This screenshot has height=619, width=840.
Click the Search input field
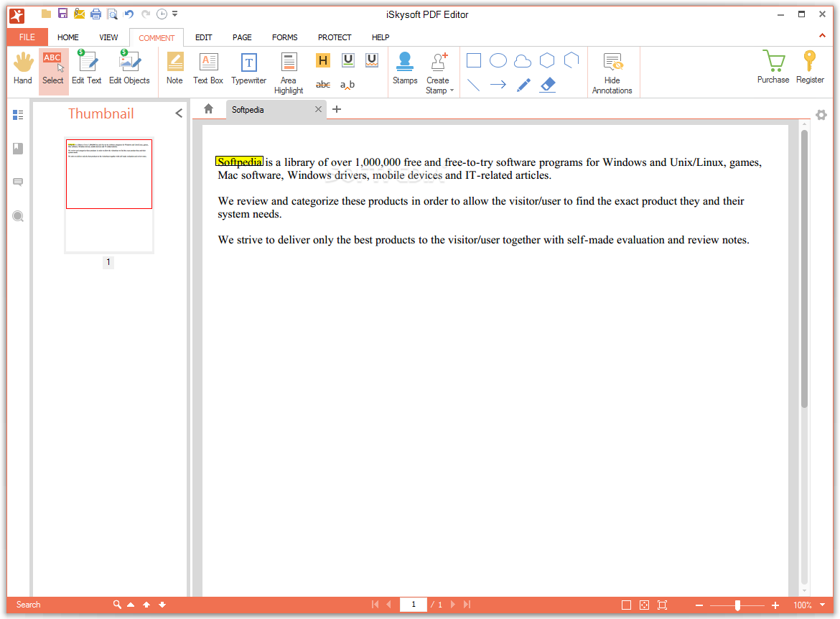click(62, 605)
